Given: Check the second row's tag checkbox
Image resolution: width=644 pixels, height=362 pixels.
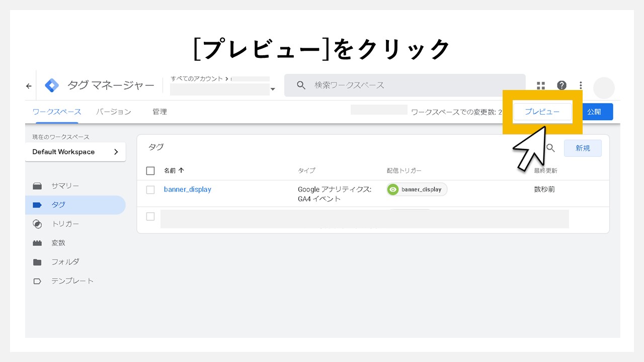Looking at the screenshot, I should tap(150, 216).
